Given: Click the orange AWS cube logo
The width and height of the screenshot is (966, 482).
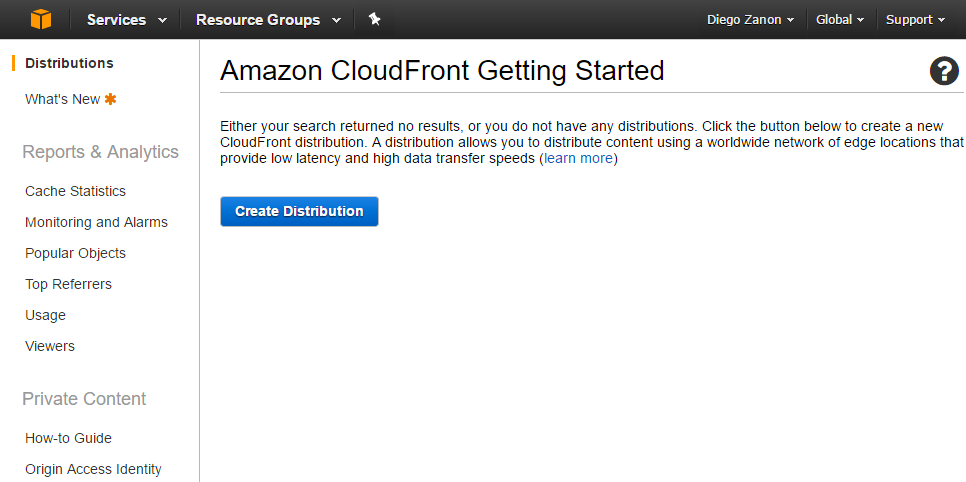Looking at the screenshot, I should 41,19.
